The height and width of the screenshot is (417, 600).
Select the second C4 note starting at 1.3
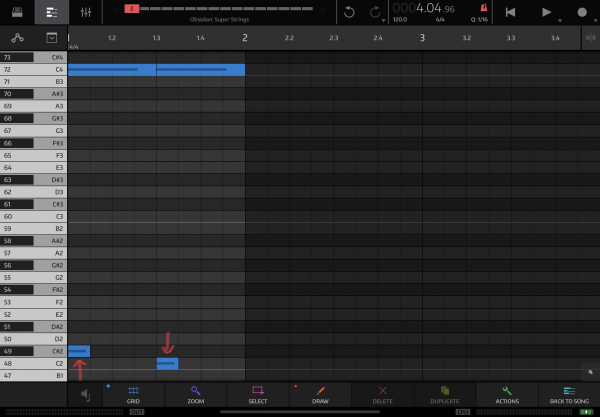[x=201, y=70]
